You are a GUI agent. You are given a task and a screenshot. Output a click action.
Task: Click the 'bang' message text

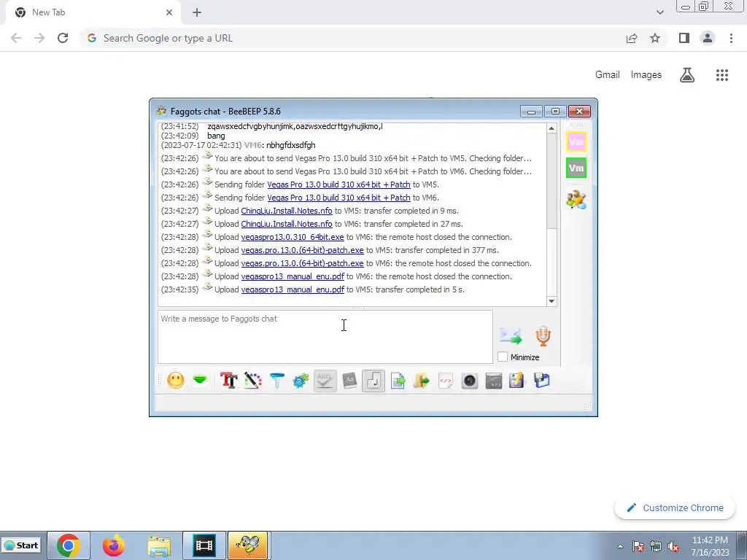coord(216,136)
